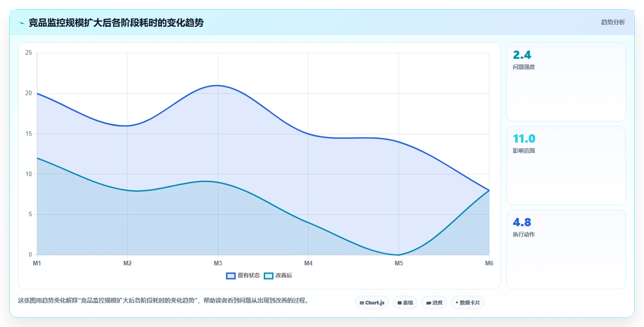Screen dimensions: 644x327
Task: Click the 改善后 data point at M4
Action: pos(308,223)
